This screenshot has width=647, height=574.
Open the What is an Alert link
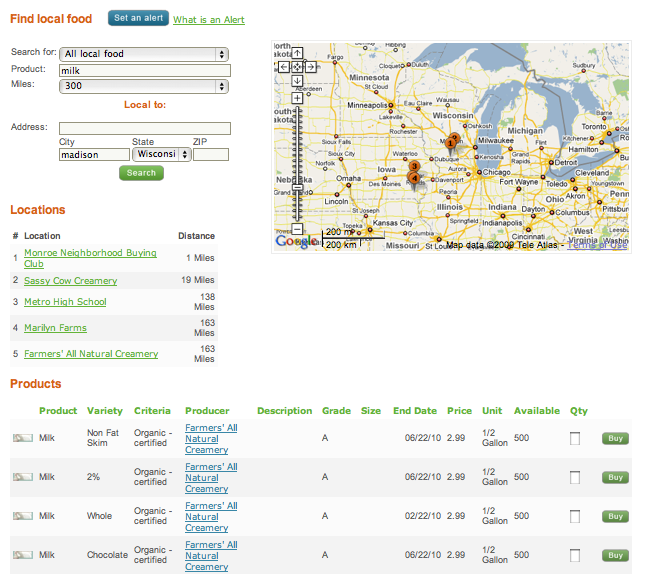click(209, 20)
